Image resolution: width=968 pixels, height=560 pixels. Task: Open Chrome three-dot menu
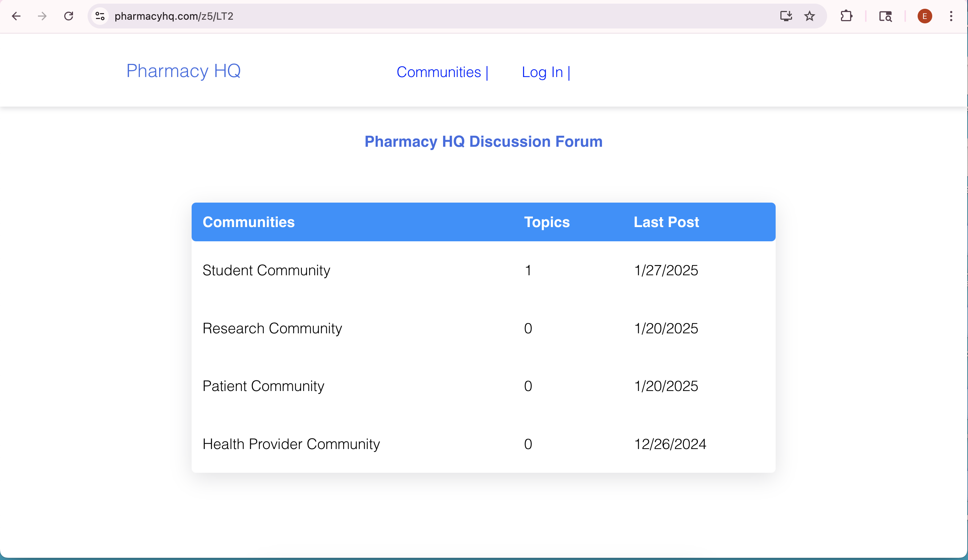951,16
